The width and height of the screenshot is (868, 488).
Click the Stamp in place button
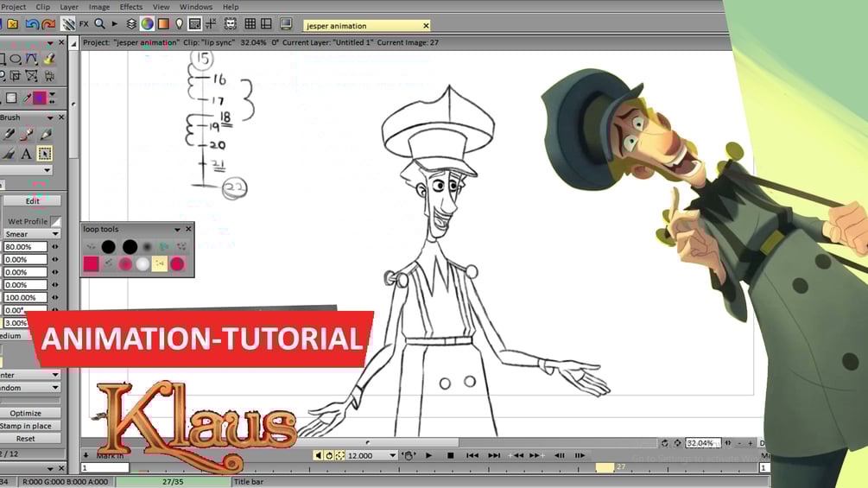pos(30,426)
